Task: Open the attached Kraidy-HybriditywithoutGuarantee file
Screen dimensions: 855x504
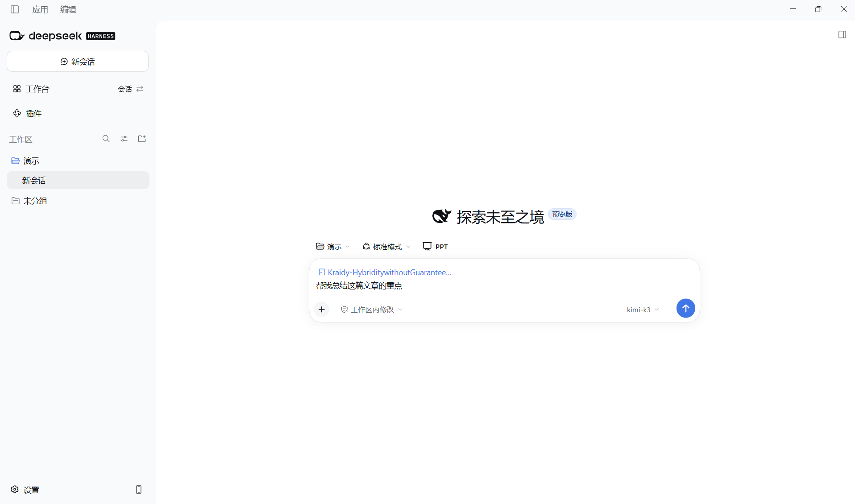Action: click(x=385, y=273)
